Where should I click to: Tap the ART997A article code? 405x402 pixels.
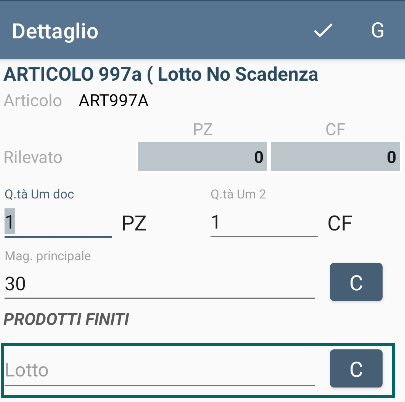tap(113, 101)
